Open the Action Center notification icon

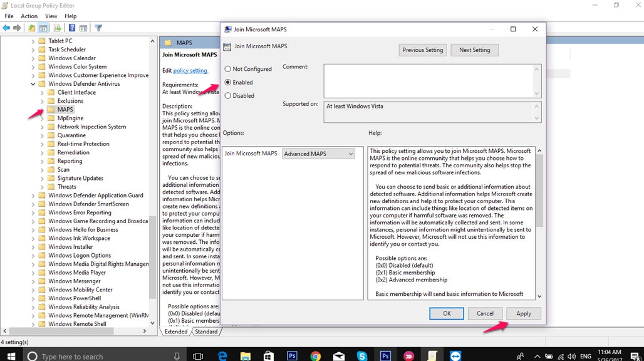click(x=635, y=356)
